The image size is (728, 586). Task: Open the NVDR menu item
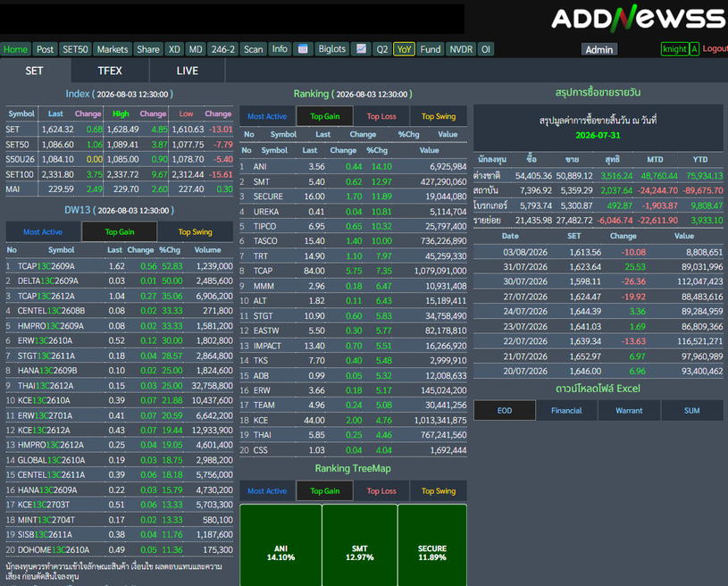coord(461,49)
